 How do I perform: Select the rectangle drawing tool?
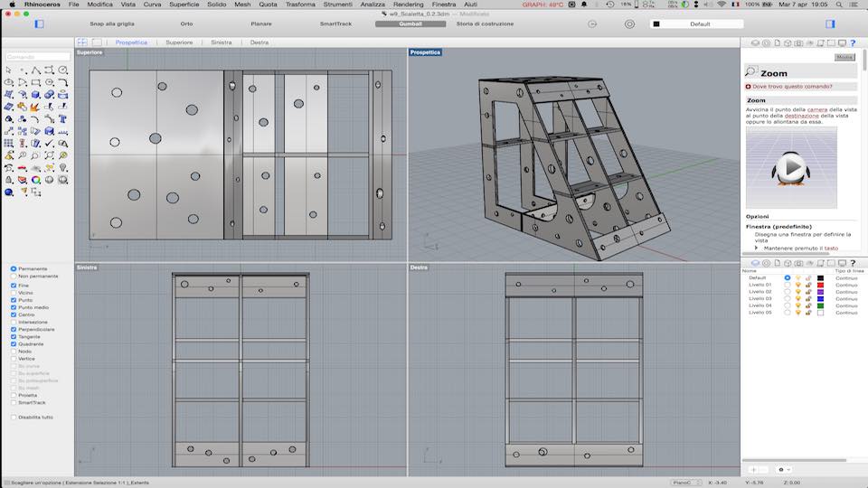(35, 82)
